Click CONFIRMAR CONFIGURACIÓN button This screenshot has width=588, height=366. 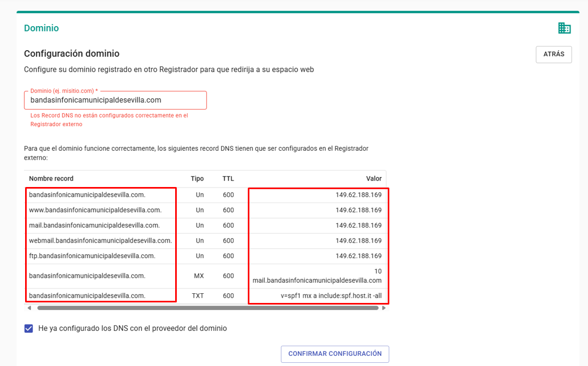pos(335,354)
